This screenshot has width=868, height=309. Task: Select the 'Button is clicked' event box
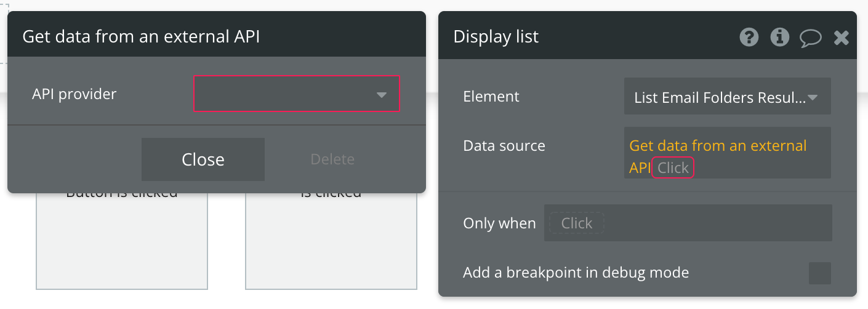(x=122, y=240)
